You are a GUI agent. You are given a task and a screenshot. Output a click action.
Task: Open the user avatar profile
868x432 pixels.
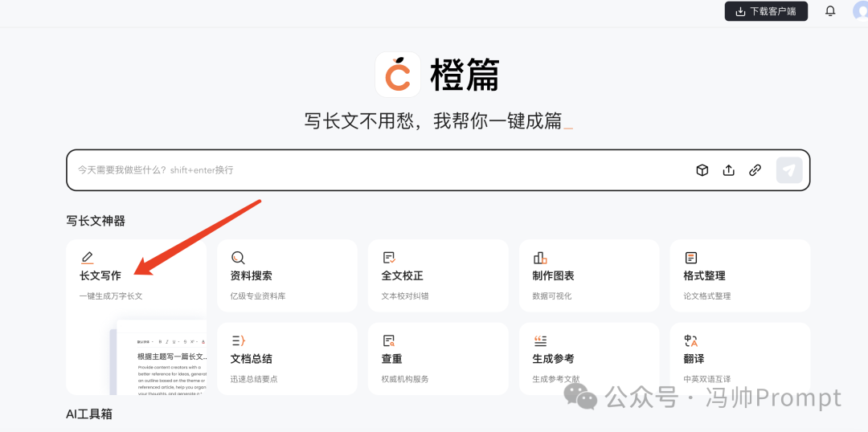[x=861, y=11]
